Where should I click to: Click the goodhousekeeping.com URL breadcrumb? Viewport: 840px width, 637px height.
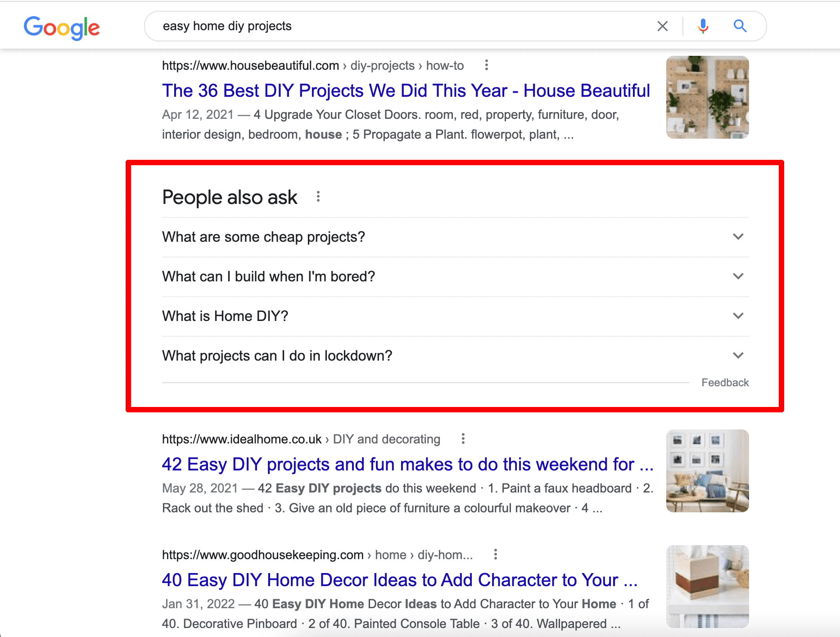pos(317,555)
